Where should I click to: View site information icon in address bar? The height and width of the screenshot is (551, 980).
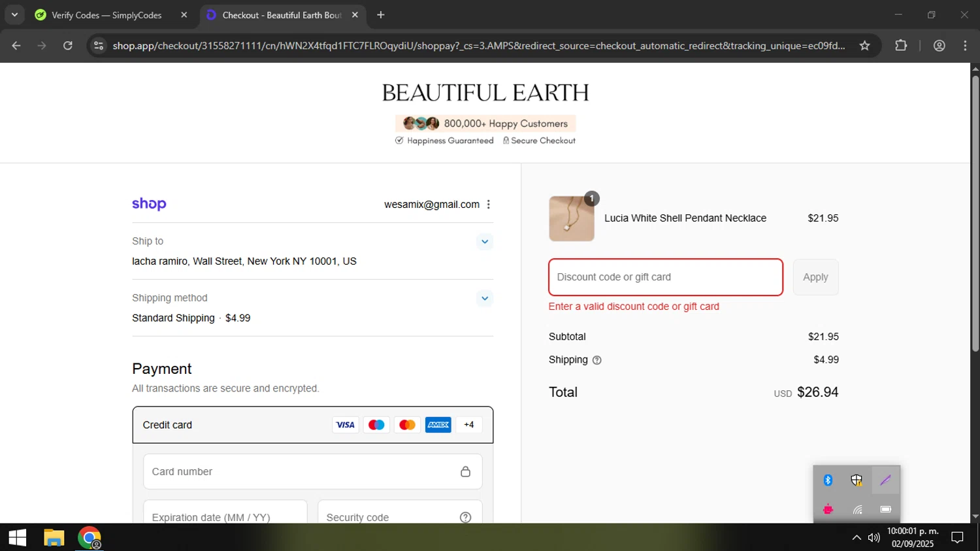[x=99, y=46]
